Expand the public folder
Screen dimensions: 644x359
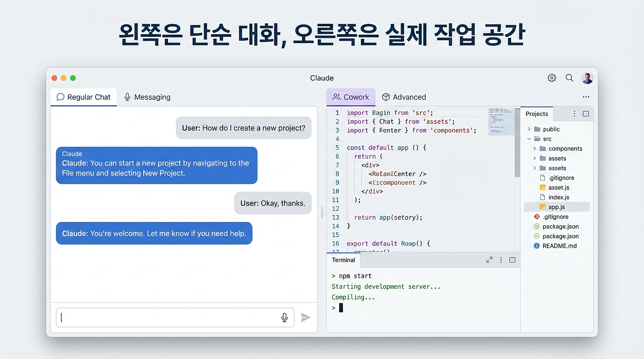click(x=529, y=129)
